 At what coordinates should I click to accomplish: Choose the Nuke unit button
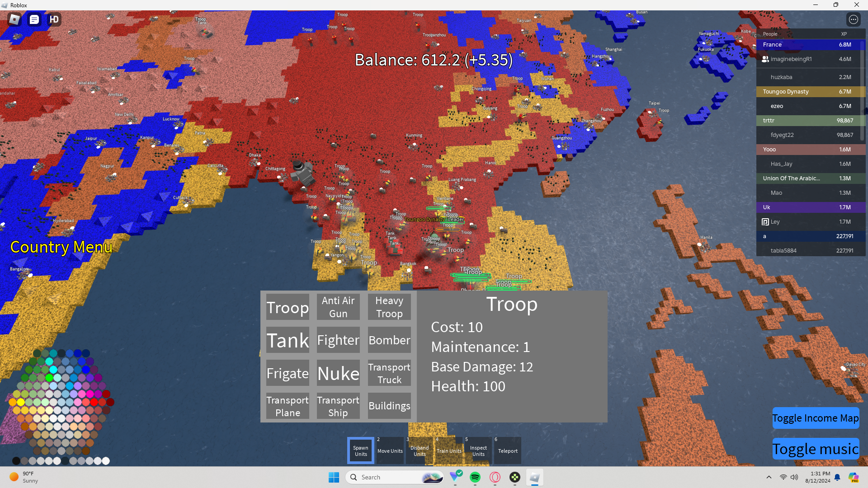(338, 373)
